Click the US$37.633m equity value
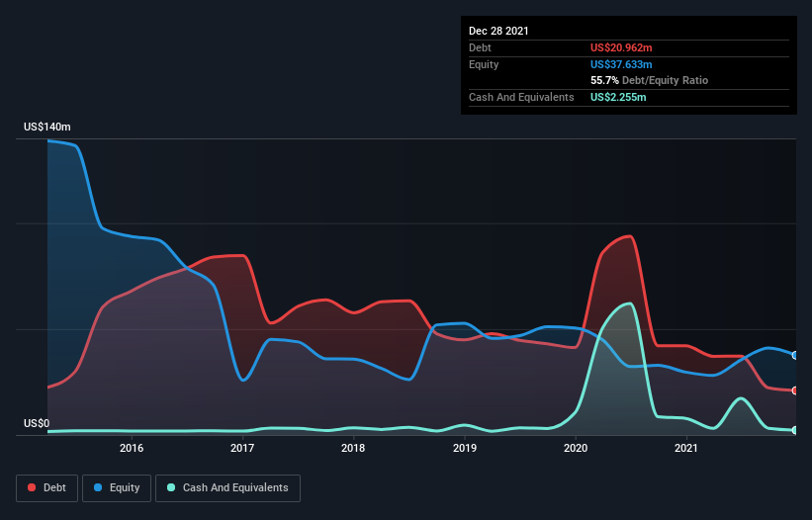The width and height of the screenshot is (812, 520). coord(621,64)
